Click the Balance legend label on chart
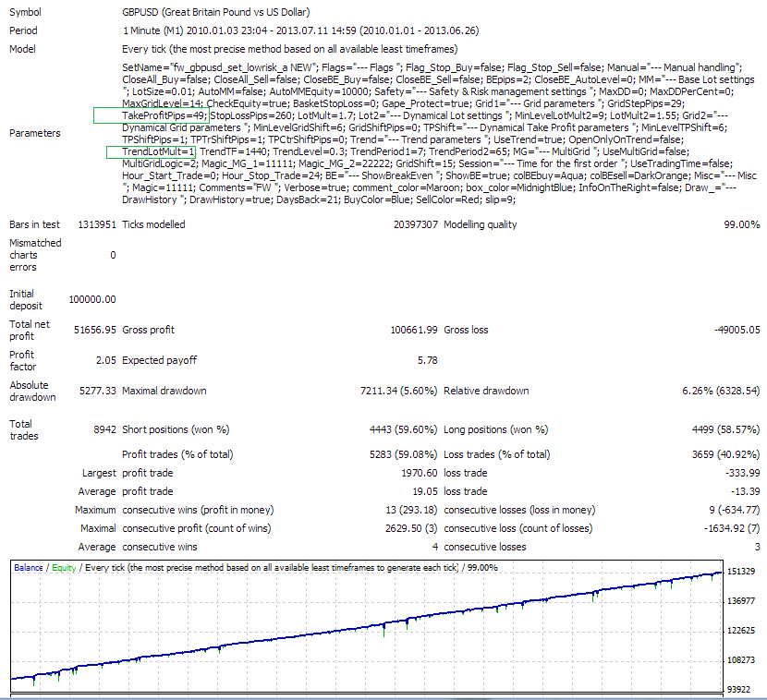The width and height of the screenshot is (767, 700). point(29,568)
